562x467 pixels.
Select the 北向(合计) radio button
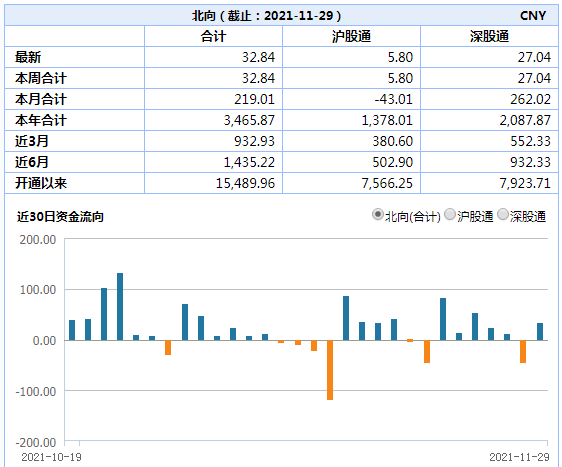point(377,215)
